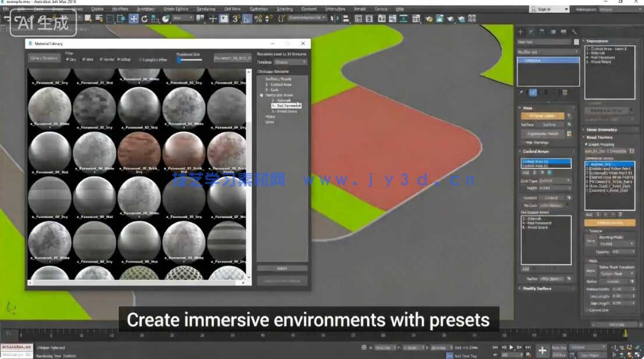This screenshot has height=359, width=644.
Task: Click the Material Library button in Main rollout
Action: (x=543, y=116)
